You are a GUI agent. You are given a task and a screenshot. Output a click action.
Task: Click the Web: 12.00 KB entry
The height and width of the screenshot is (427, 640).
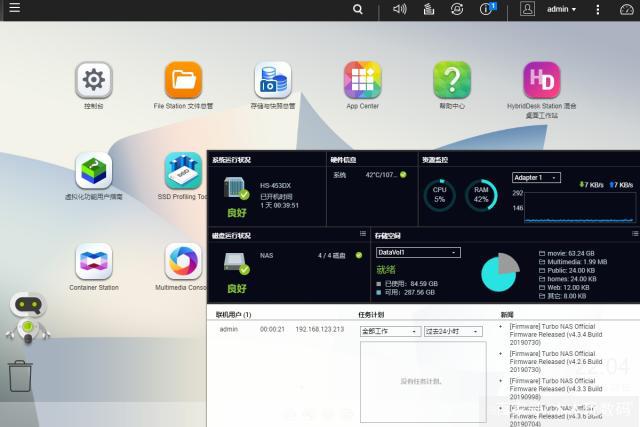click(x=564, y=287)
